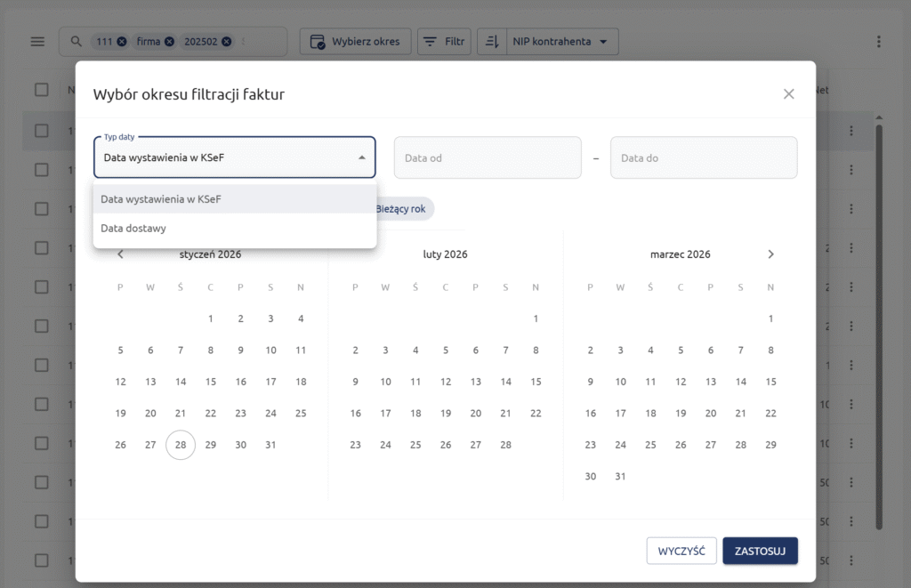Tick the last visible row checkbox

pos(42,560)
